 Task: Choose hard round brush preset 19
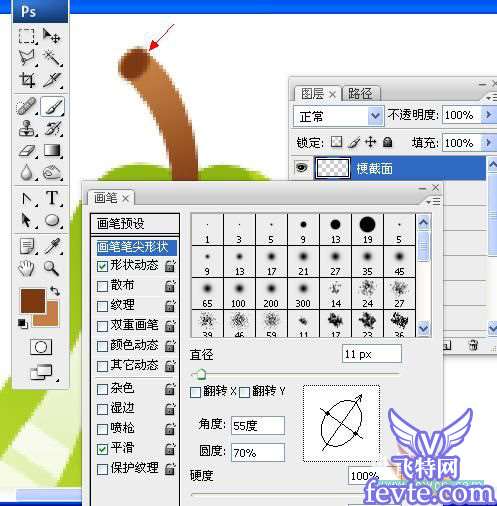(367, 230)
